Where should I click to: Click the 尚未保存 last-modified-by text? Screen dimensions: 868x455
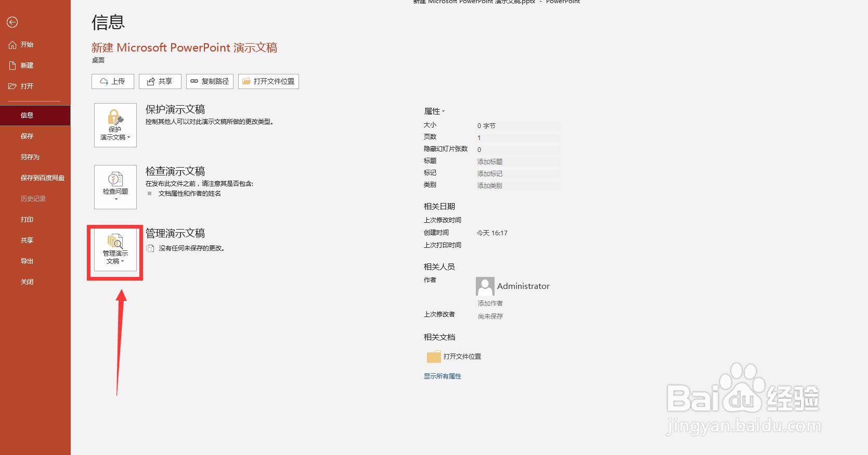490,317
